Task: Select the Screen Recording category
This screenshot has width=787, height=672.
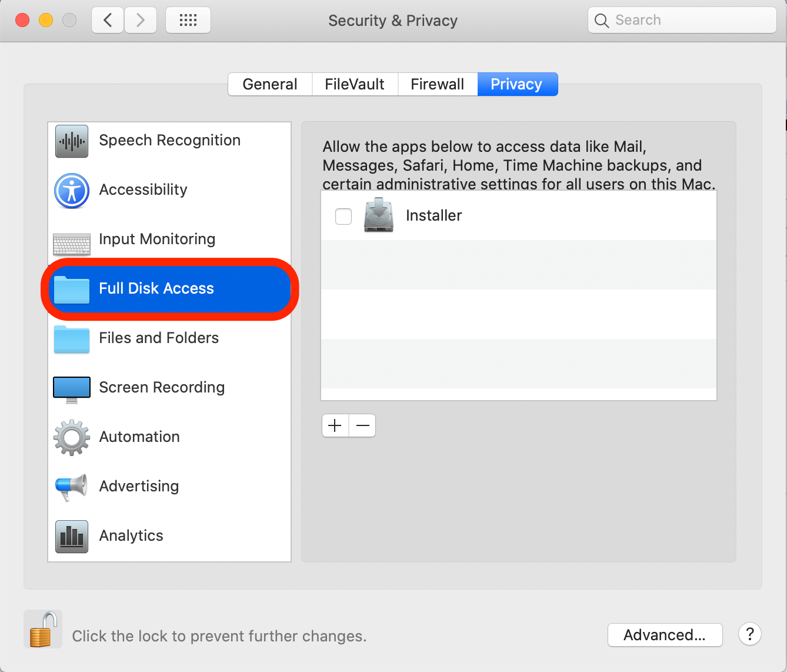Action: click(162, 387)
